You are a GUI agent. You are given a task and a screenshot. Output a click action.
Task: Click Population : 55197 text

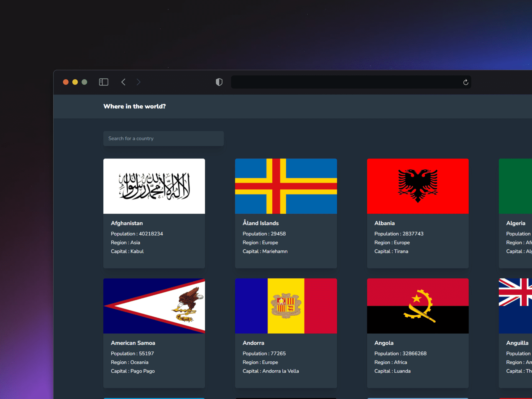click(x=132, y=353)
